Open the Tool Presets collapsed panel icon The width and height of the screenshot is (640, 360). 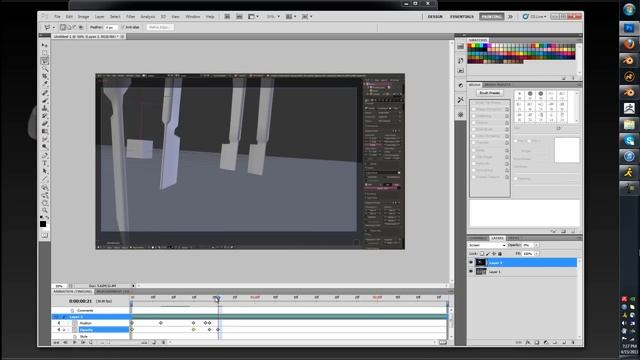point(461,100)
